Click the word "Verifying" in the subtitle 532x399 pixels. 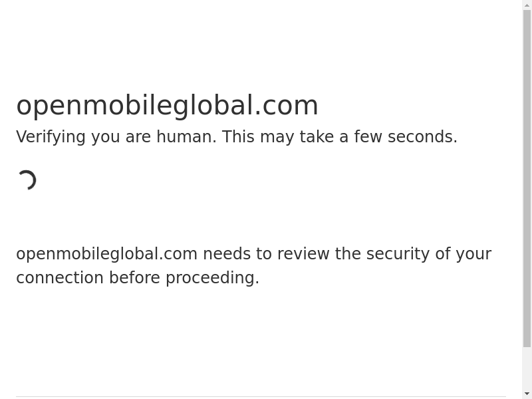coord(51,137)
